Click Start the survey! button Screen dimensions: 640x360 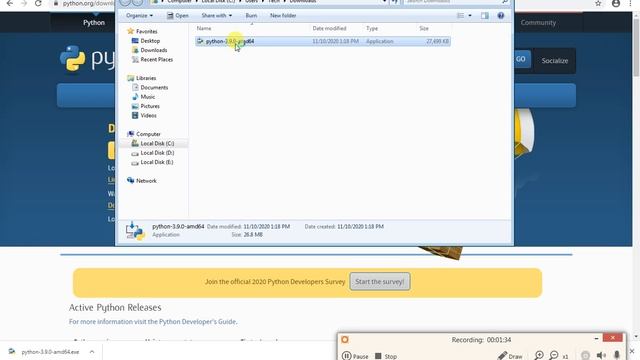(x=380, y=282)
